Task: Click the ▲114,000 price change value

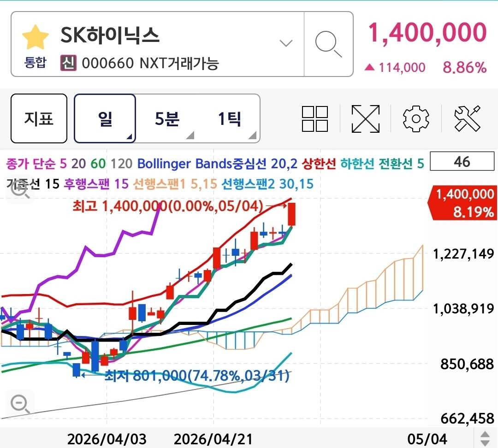Action: (395, 68)
